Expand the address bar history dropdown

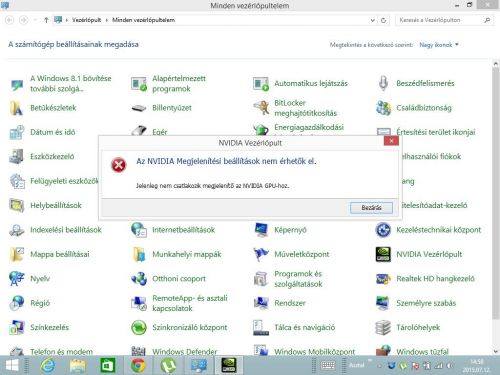(372, 20)
